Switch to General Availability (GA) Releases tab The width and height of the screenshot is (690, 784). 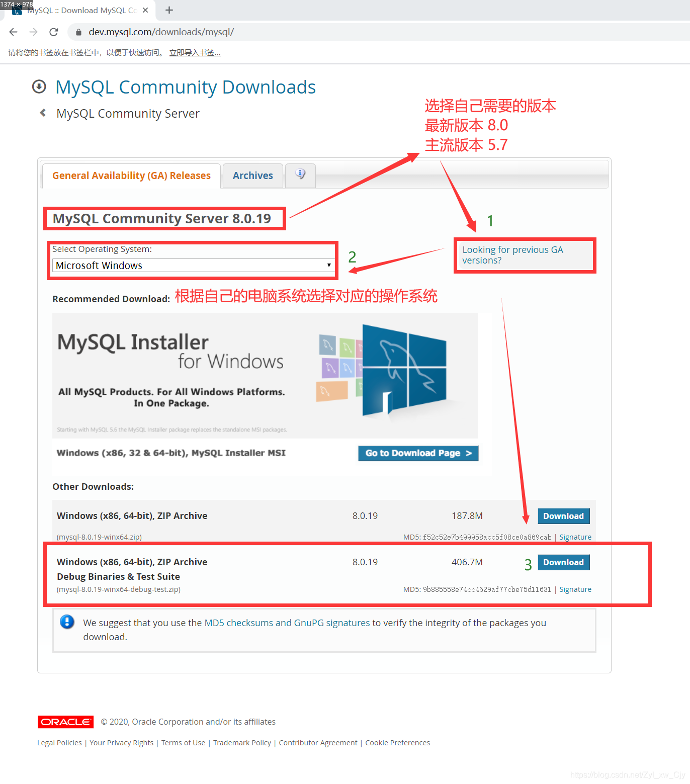(x=131, y=176)
